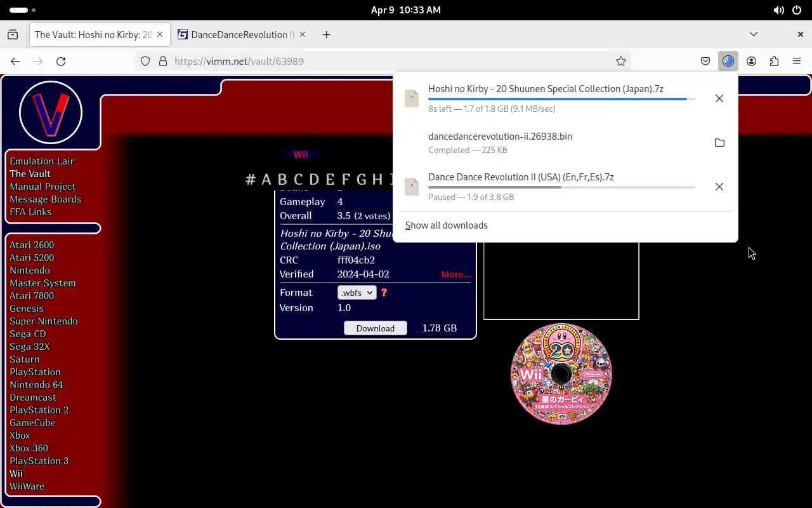Click the Dance Dance Revolution II archive icon
812x508 pixels.
412,187
